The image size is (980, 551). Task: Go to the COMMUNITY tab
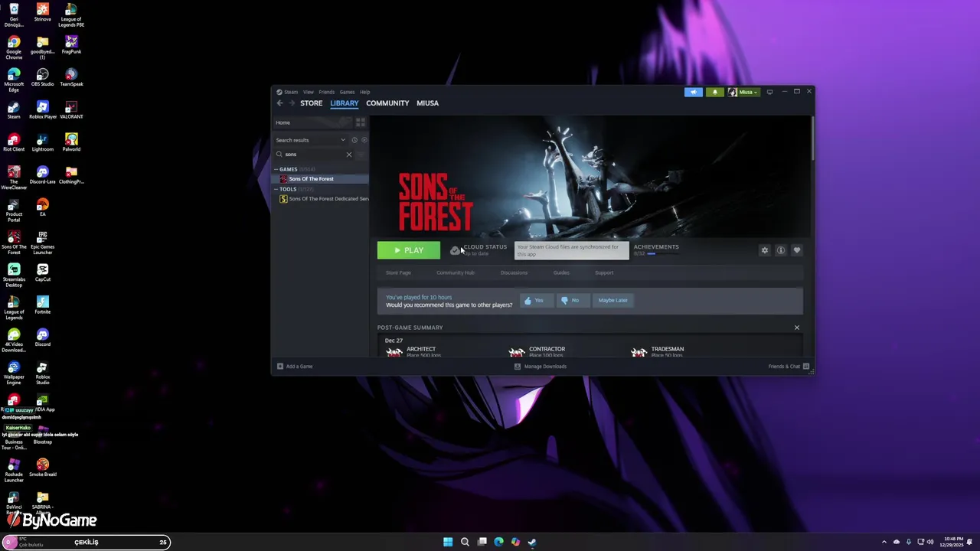[387, 103]
